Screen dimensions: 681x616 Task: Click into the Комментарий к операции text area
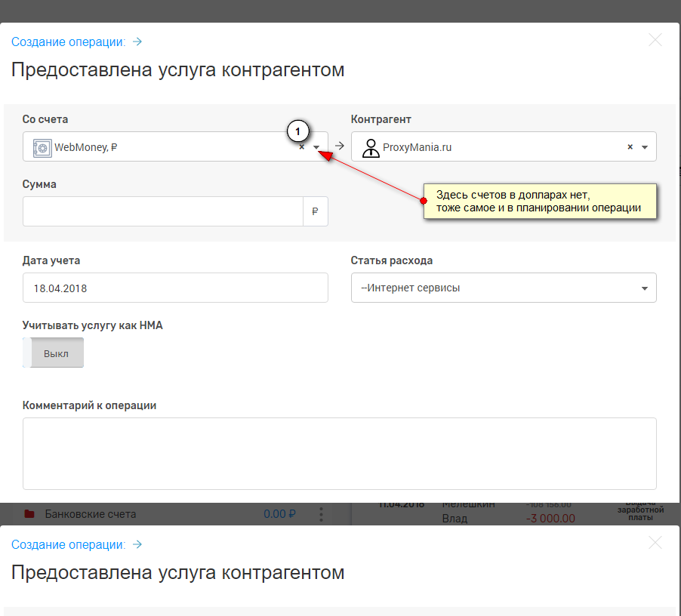tap(339, 453)
